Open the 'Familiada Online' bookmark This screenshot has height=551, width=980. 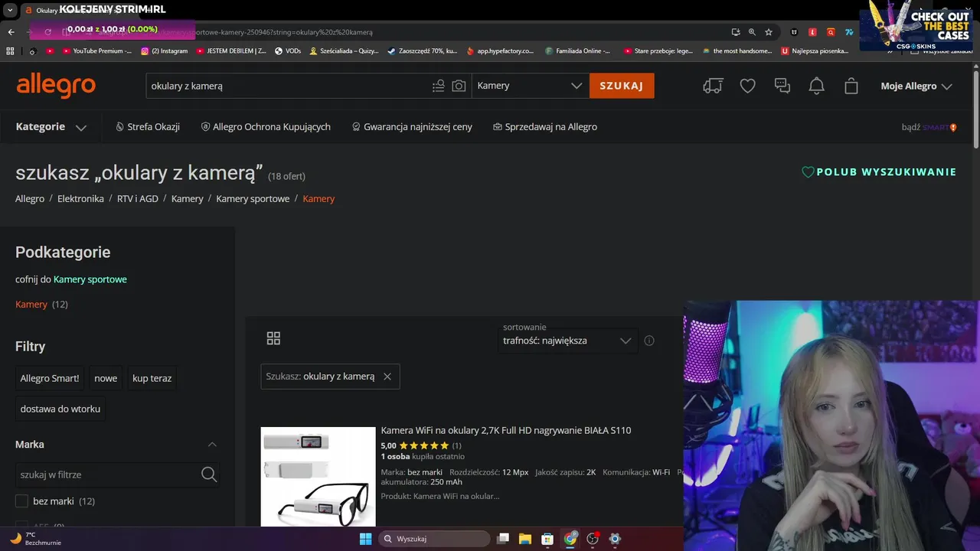coord(578,51)
